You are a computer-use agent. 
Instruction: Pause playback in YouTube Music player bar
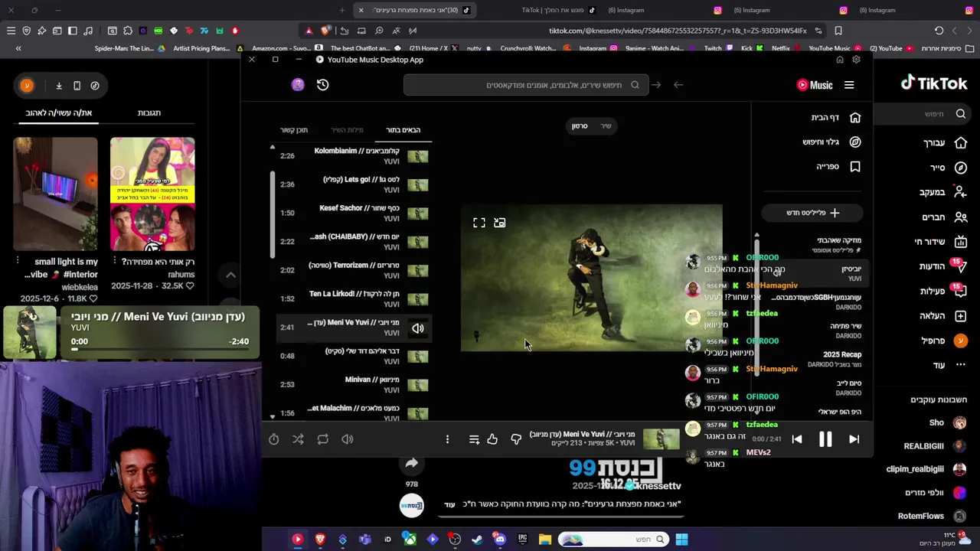[x=825, y=439]
